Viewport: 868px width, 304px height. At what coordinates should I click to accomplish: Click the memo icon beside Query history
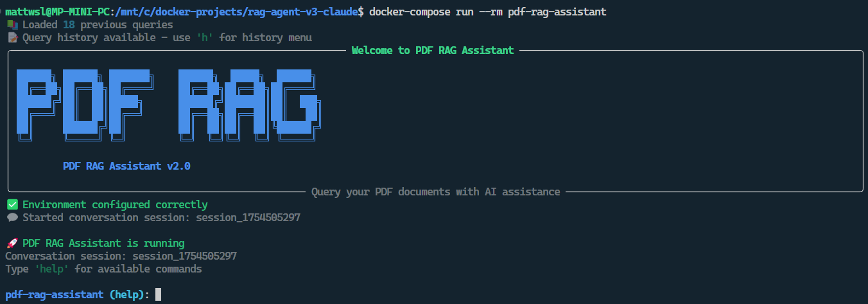(12, 37)
